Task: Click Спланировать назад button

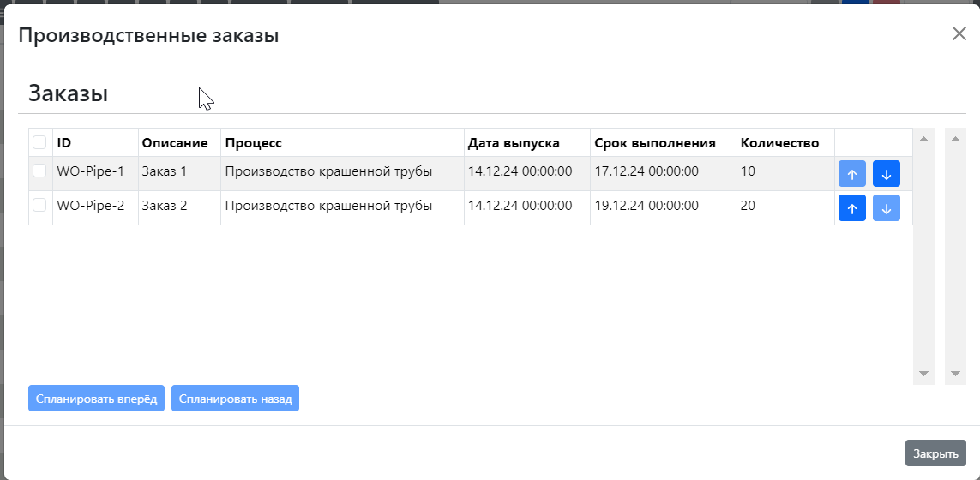Action: 235,398
